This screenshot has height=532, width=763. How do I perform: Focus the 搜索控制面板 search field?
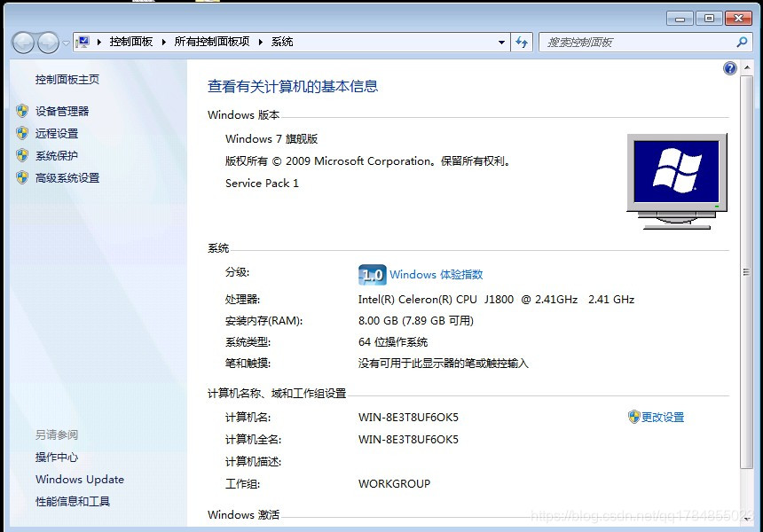click(637, 43)
